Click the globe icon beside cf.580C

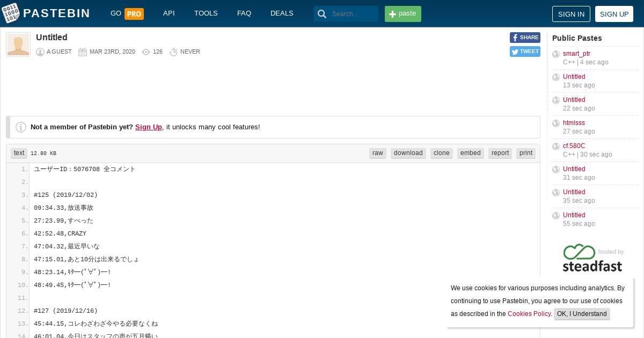point(556,146)
